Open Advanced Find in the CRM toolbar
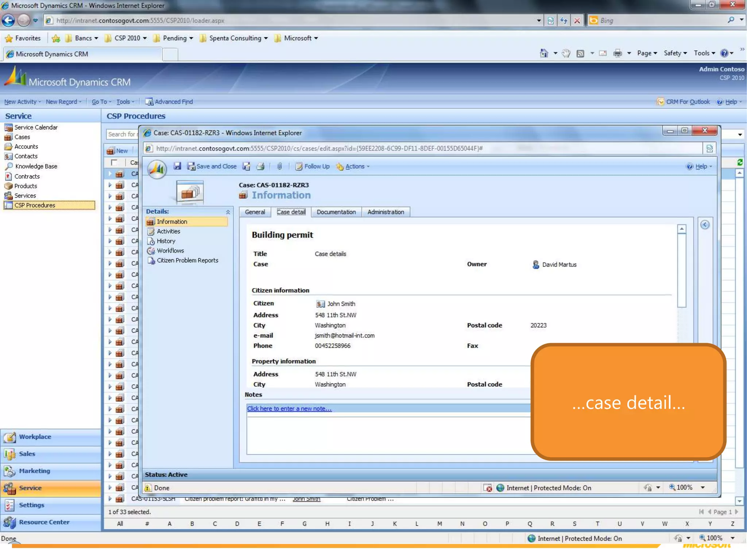Viewport: 747px width, 560px height. (x=169, y=102)
